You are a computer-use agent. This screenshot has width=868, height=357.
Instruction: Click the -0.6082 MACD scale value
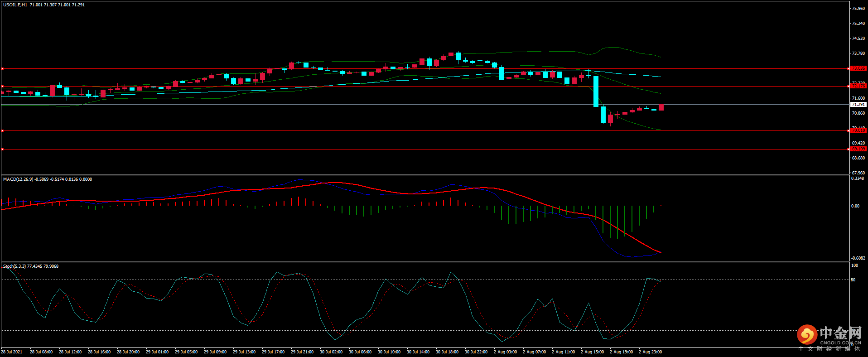click(x=858, y=258)
